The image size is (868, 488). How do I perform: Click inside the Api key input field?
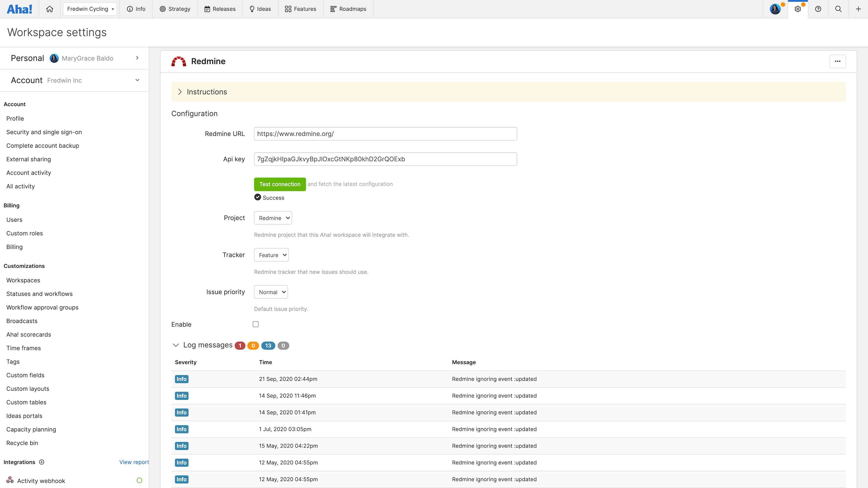point(385,159)
